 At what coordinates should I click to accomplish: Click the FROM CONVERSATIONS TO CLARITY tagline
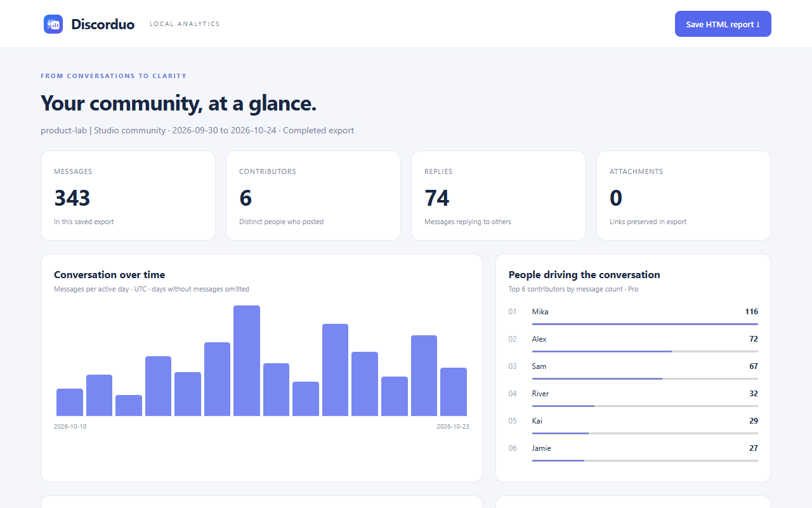[x=114, y=76]
